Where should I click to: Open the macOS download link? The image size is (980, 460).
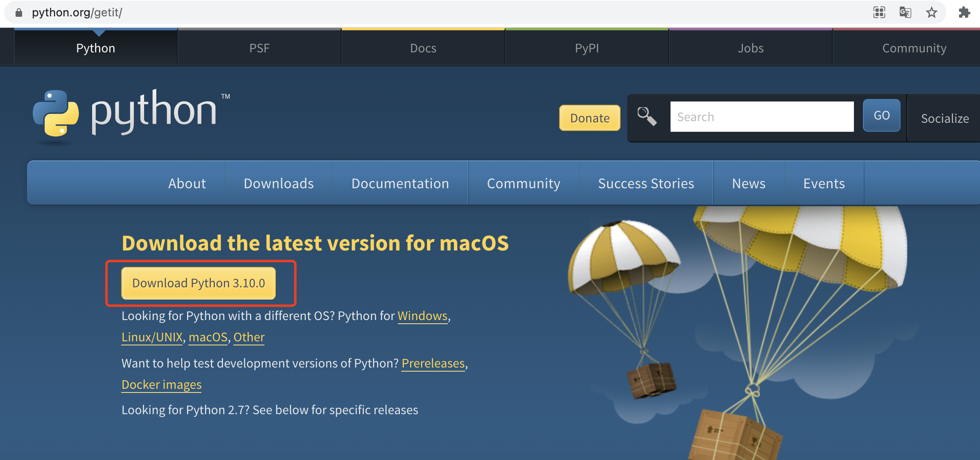pos(208,337)
